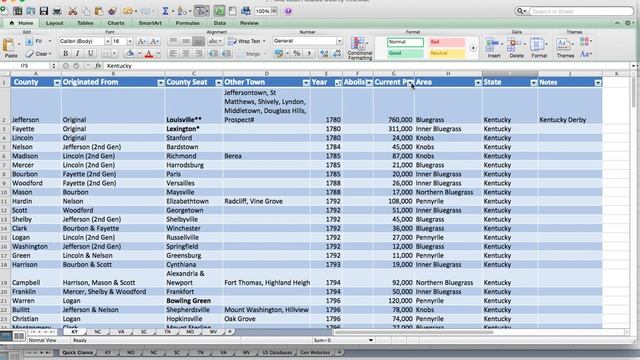
Task: Increase font size with A up icon
Action: (x=141, y=41)
